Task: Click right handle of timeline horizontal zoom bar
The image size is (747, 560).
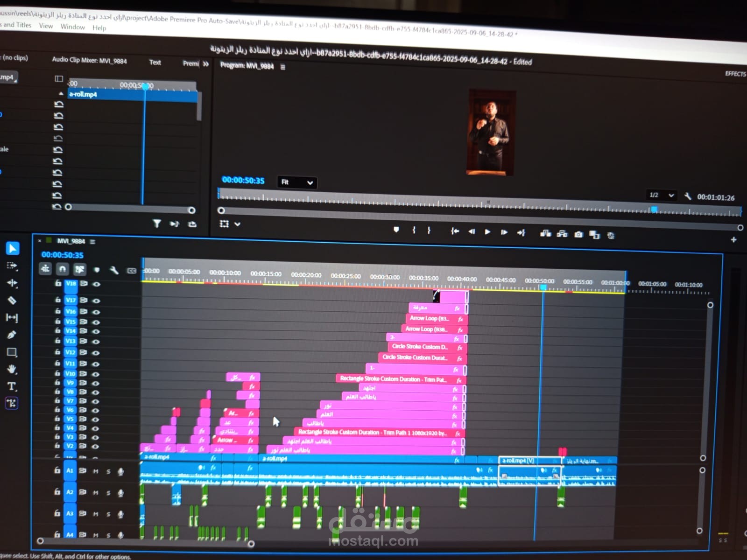Action: [x=251, y=544]
